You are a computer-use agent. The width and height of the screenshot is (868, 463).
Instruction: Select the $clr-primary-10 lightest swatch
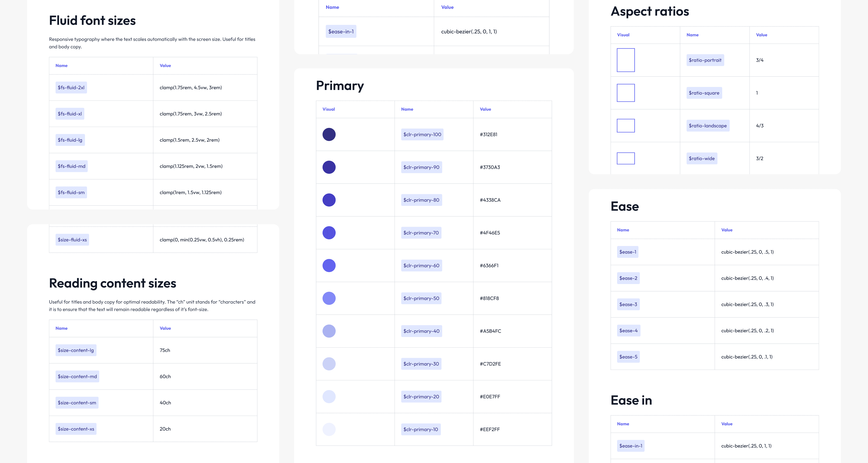pyautogui.click(x=329, y=429)
